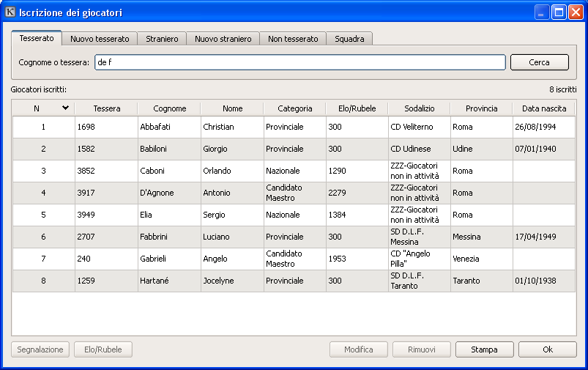588x370 pixels.
Task: Sort by the Sodalizio column header
Action: coord(420,108)
